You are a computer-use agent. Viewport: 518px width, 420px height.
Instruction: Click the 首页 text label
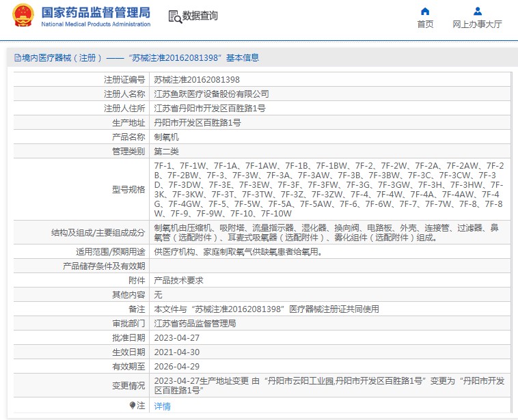click(x=425, y=24)
